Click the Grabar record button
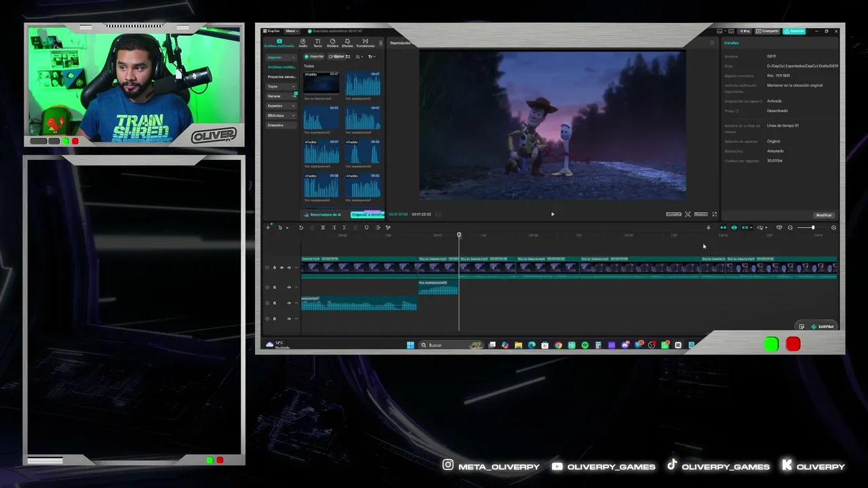Screen dimensions: 868x488 (338, 56)
